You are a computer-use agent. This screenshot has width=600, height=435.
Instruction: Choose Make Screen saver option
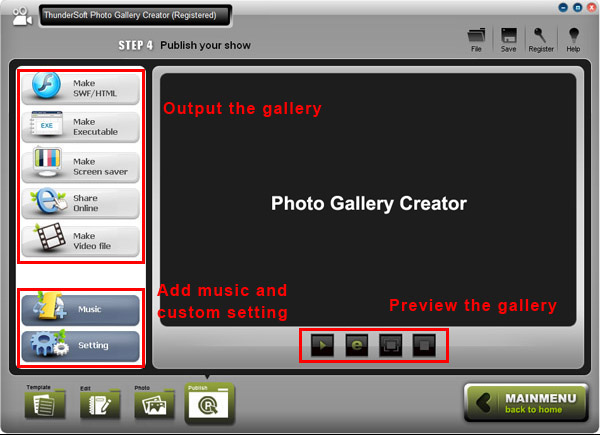tap(81, 166)
